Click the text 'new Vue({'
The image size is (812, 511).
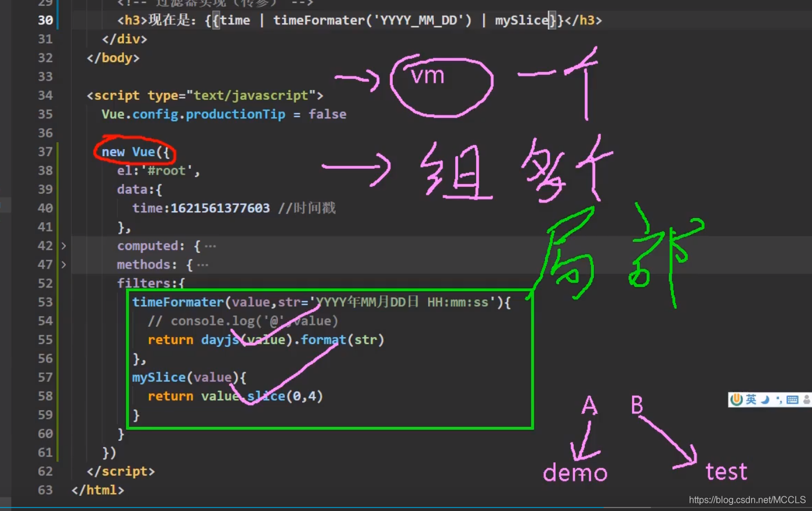[x=136, y=152]
